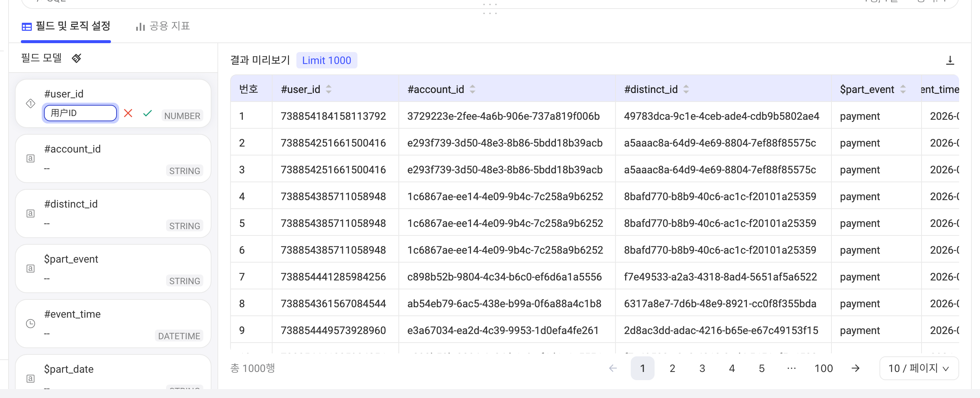The height and width of the screenshot is (398, 980).
Task: Click distinct id f7e49533-a2a3-4318-8ad4-5651af5a6522
Action: 720,277
